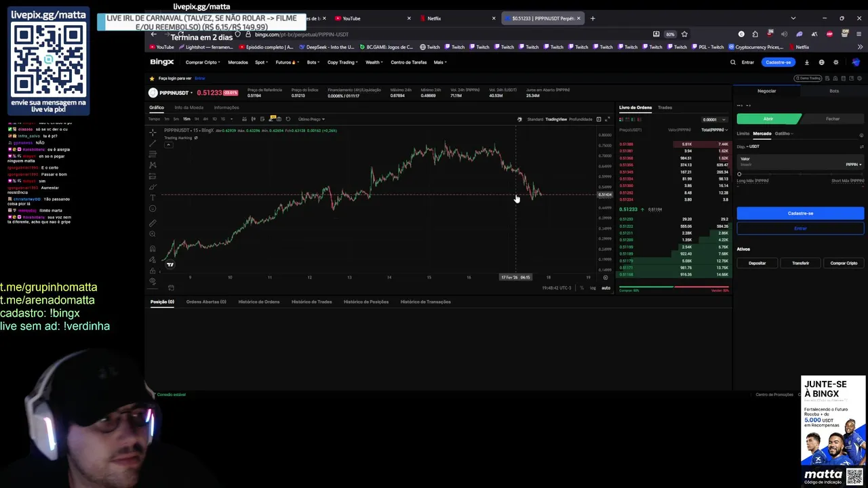Image resolution: width=868 pixels, height=488 pixels.
Task: Switch to the Netflix browser tab
Action: coord(456,18)
